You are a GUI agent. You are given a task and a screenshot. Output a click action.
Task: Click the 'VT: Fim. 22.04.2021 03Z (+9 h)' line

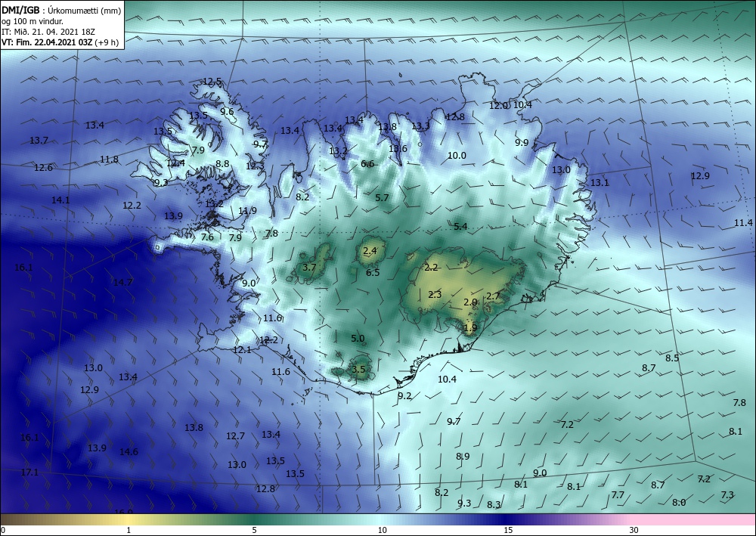60,42
